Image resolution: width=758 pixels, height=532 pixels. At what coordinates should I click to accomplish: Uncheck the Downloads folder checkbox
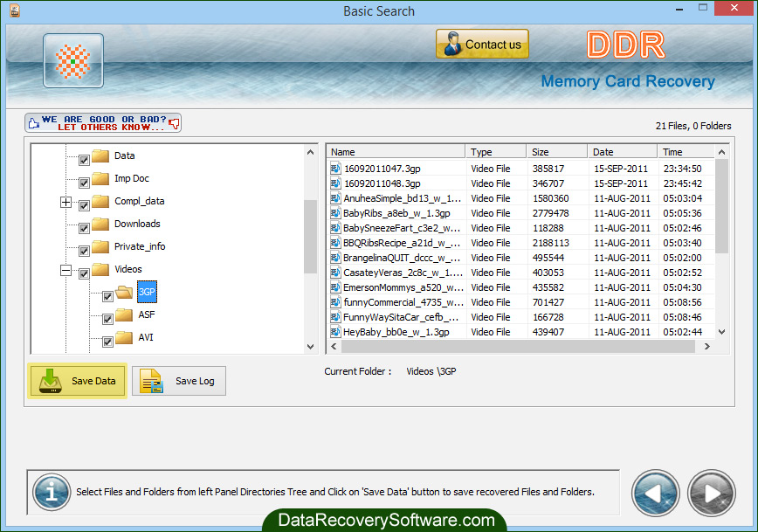(x=83, y=224)
